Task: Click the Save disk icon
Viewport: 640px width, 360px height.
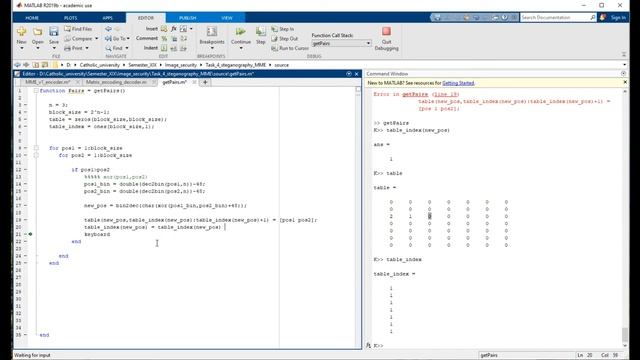Action: 53,31
